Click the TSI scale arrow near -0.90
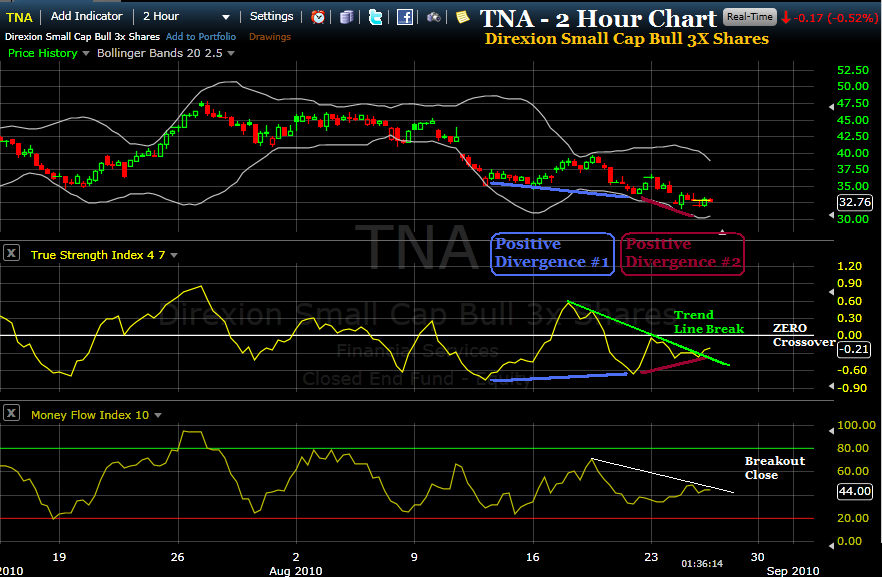 831,386
